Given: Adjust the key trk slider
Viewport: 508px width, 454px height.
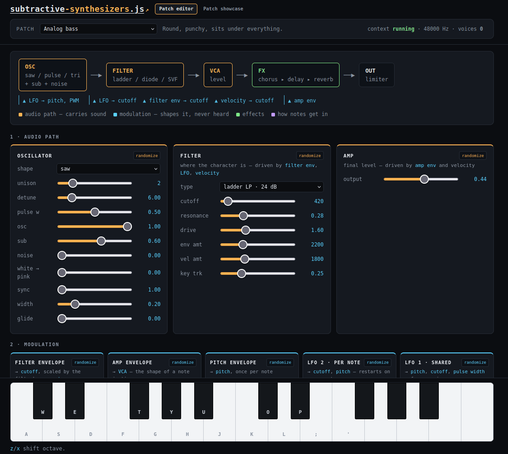Looking at the screenshot, I should click(258, 273).
